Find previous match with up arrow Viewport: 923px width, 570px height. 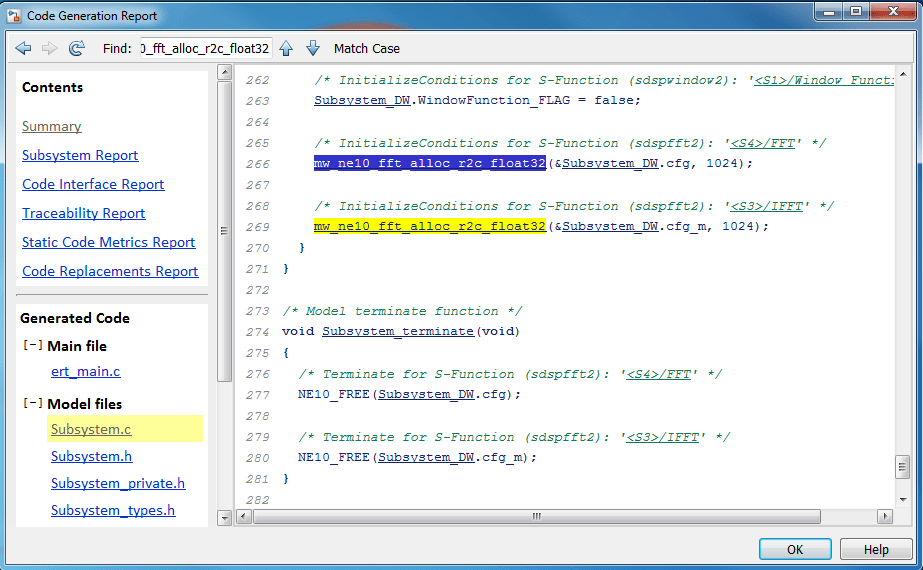click(286, 48)
